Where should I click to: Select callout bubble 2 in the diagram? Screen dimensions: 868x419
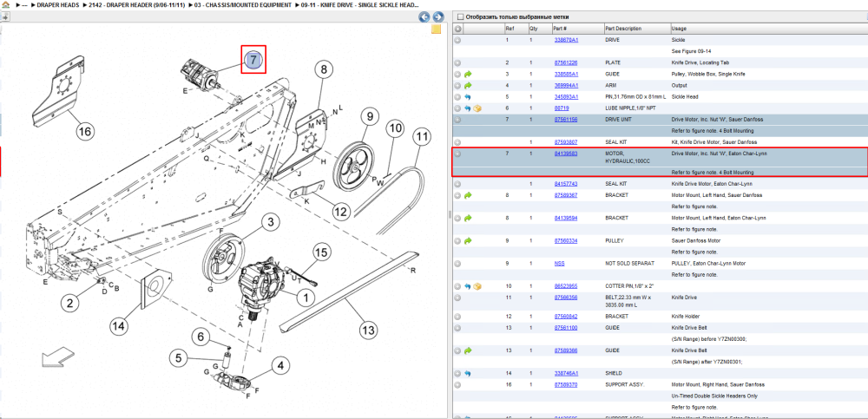pyautogui.click(x=69, y=303)
